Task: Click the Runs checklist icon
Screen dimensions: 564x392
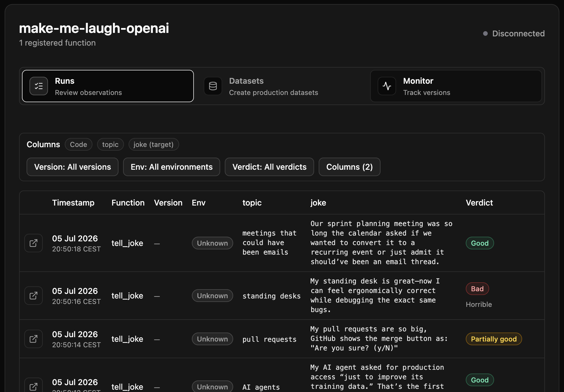Action: point(39,86)
